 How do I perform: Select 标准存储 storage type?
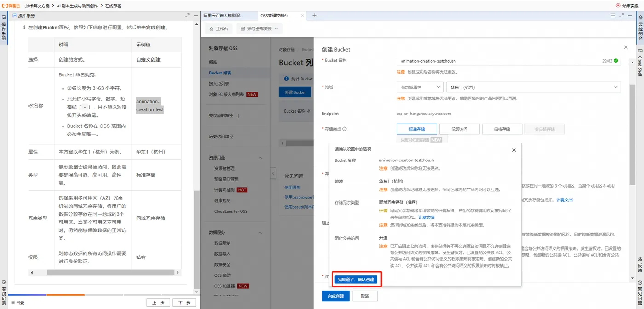(416, 129)
